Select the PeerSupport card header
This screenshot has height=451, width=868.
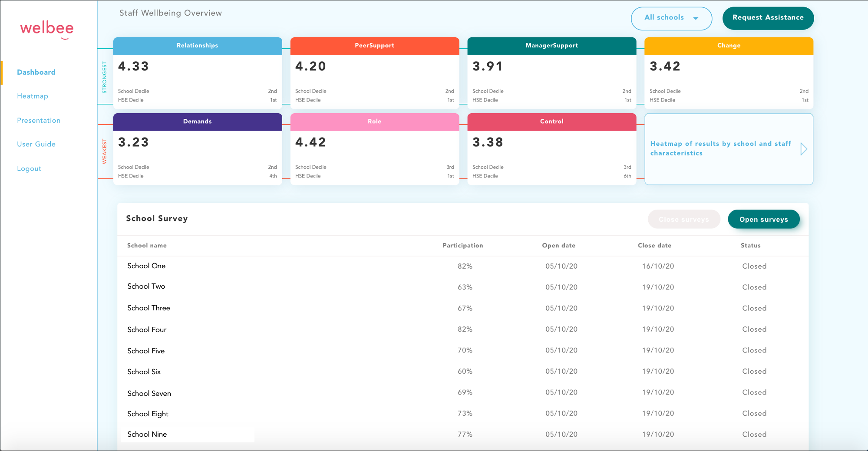click(x=374, y=46)
